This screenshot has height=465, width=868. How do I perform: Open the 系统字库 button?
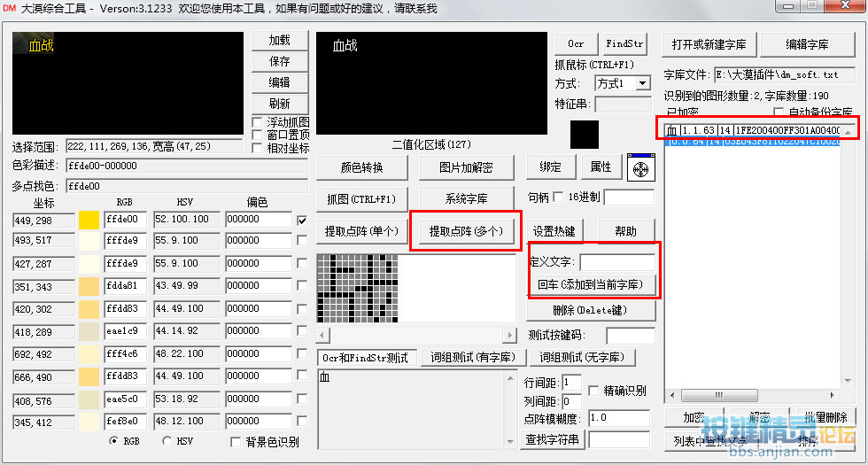(x=466, y=198)
